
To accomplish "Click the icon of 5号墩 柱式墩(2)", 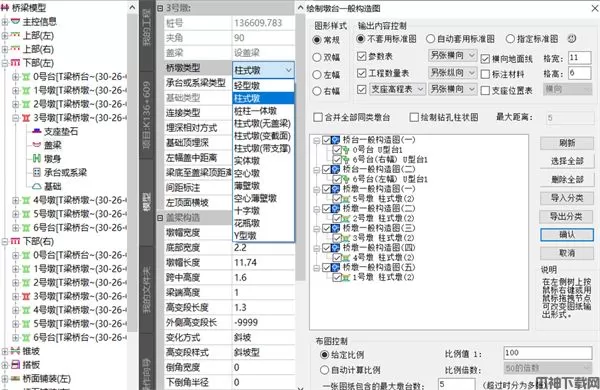I will (x=346, y=199).
